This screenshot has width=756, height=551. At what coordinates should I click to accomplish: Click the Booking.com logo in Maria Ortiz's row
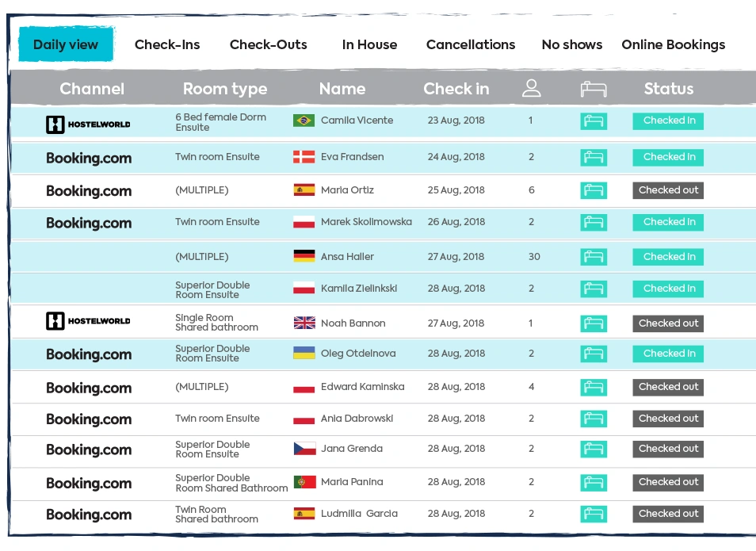(x=89, y=191)
